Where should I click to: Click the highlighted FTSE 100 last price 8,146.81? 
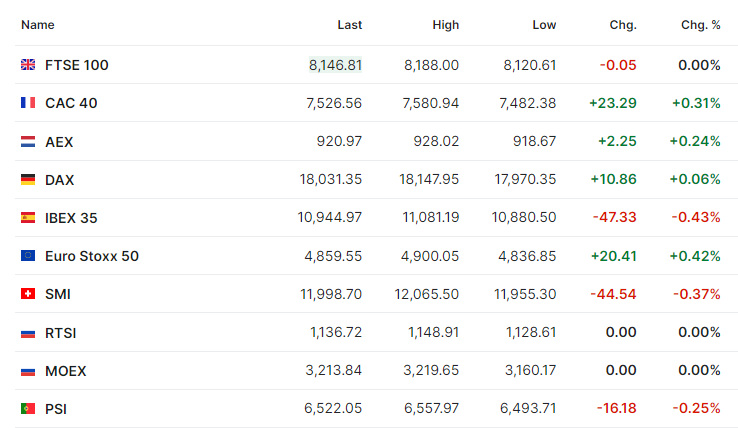pyautogui.click(x=335, y=65)
